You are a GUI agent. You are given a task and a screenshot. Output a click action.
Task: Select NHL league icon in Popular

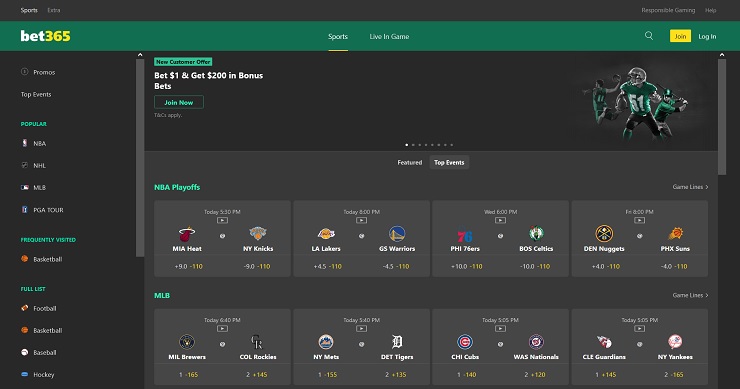click(x=25, y=165)
